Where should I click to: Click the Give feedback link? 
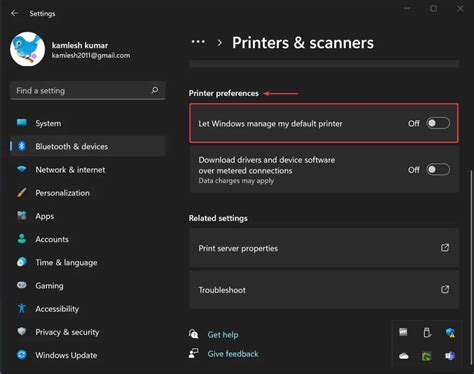point(233,354)
